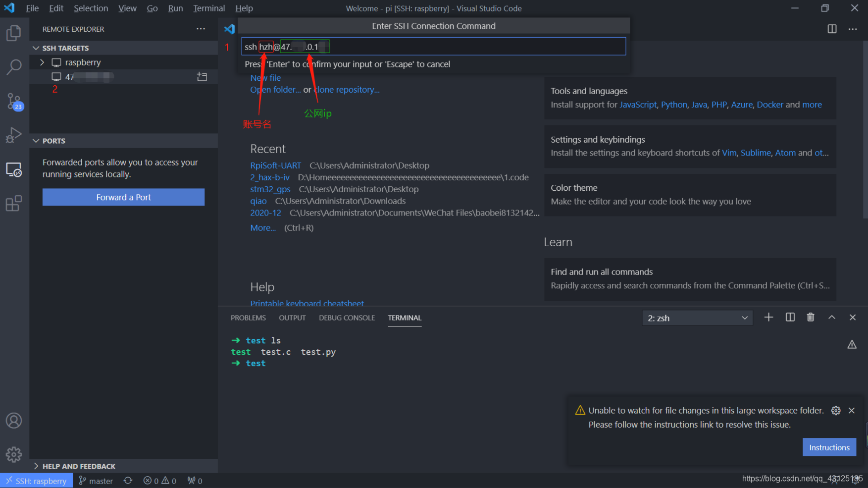Screen dimensions: 868x488
Task: Open the Manage gear in activity bar
Action: (x=14, y=454)
